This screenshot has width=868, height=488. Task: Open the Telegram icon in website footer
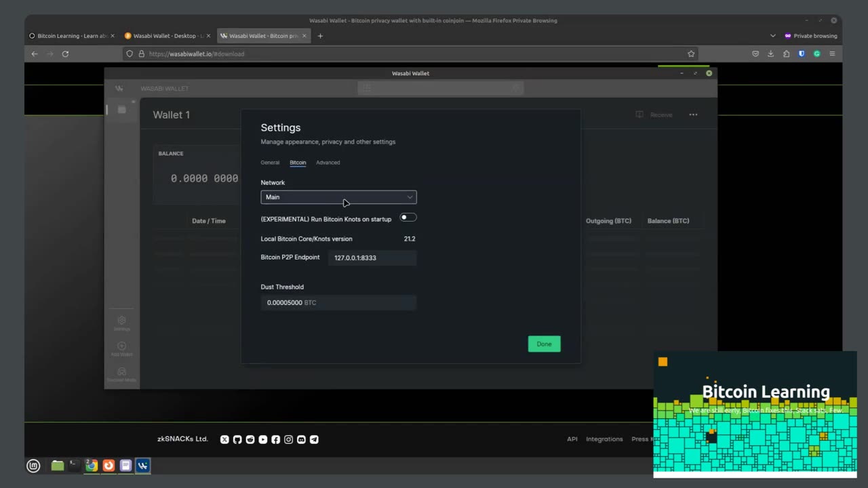(314, 439)
